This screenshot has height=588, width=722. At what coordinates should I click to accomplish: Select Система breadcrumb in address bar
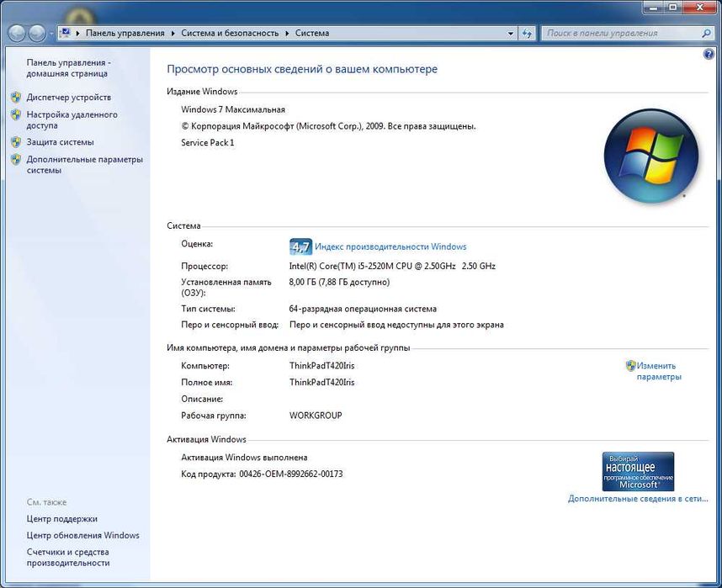pyautogui.click(x=312, y=33)
